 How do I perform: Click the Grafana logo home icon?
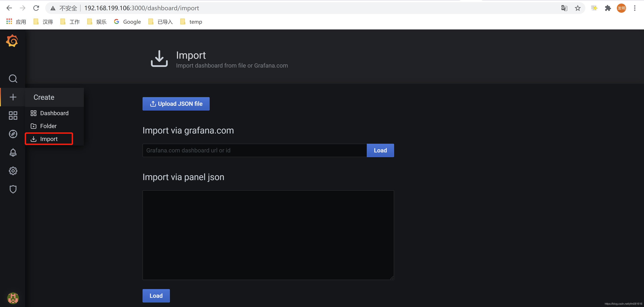[x=12, y=41]
